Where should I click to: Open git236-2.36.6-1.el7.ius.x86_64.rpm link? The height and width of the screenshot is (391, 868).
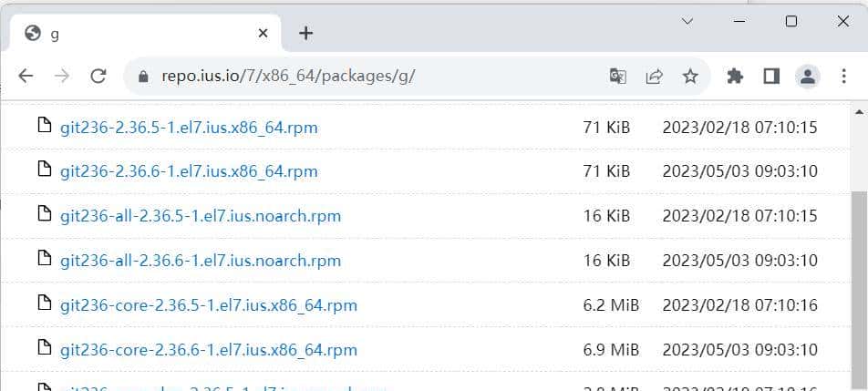coord(189,171)
